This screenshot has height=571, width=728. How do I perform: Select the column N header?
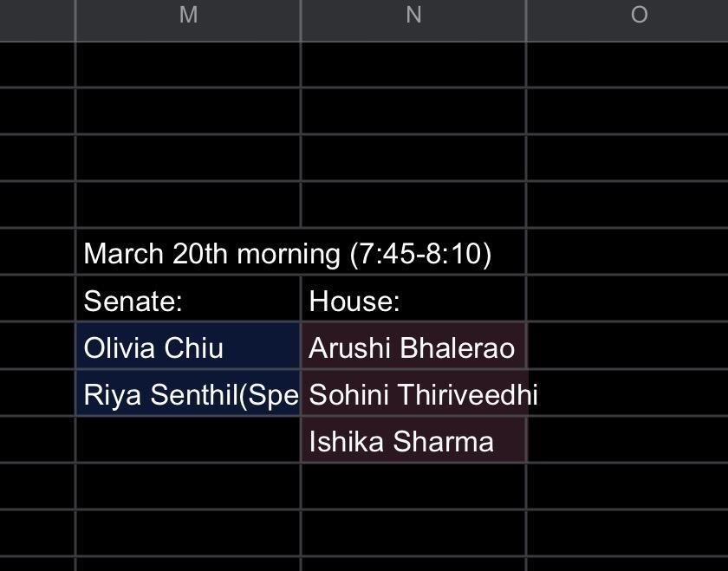(x=413, y=15)
